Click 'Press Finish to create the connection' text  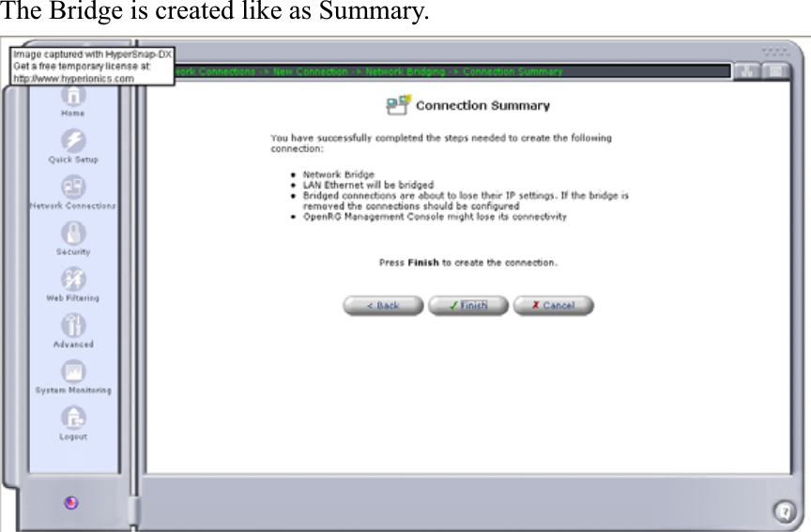pyautogui.click(x=468, y=263)
